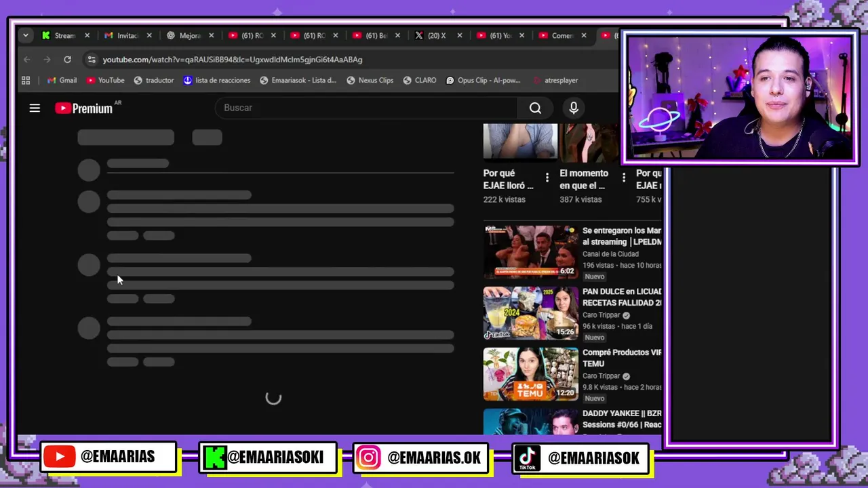Switch to the X (20) tab
The height and width of the screenshot is (488, 868).
(x=432, y=35)
